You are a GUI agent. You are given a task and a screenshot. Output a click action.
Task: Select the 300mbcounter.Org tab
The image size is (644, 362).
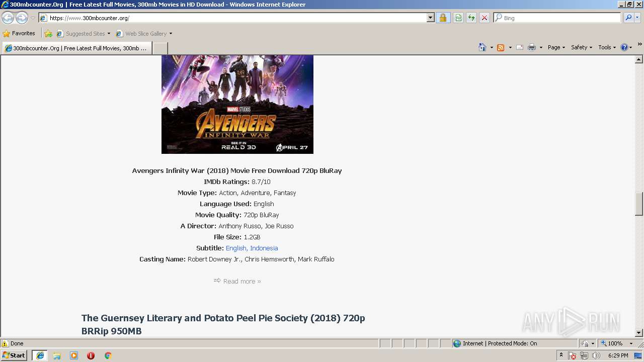(x=77, y=48)
